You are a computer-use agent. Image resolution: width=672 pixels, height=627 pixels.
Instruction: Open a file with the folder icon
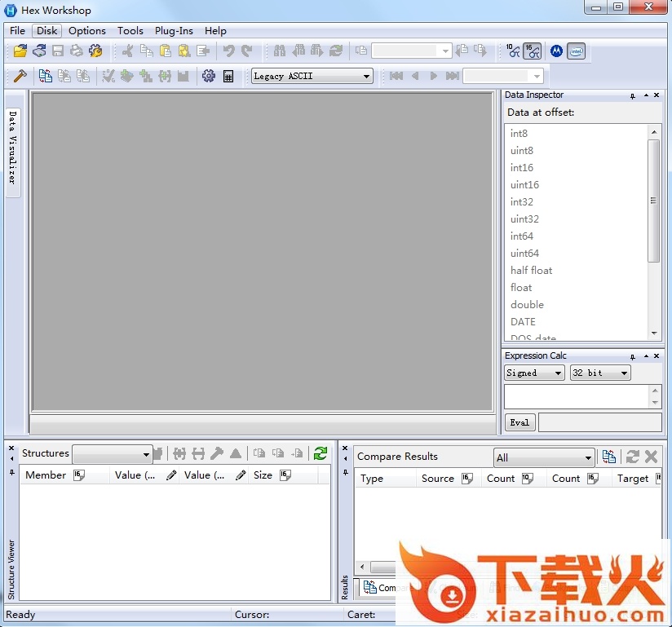click(x=20, y=51)
